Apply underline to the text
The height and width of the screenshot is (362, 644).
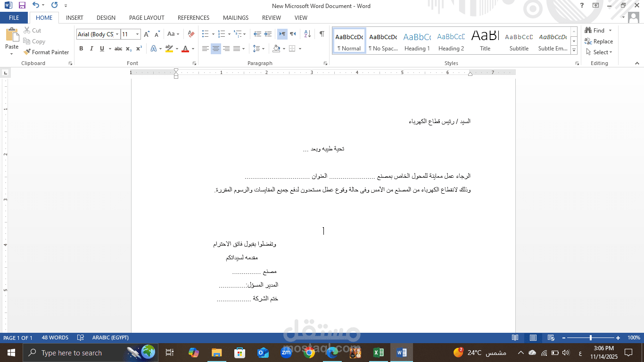(x=101, y=49)
